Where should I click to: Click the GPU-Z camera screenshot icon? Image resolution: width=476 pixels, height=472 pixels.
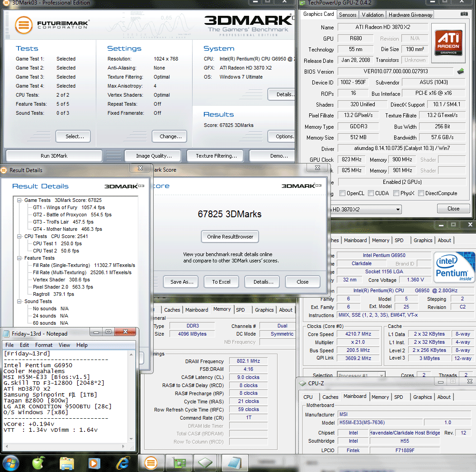tap(464, 14)
